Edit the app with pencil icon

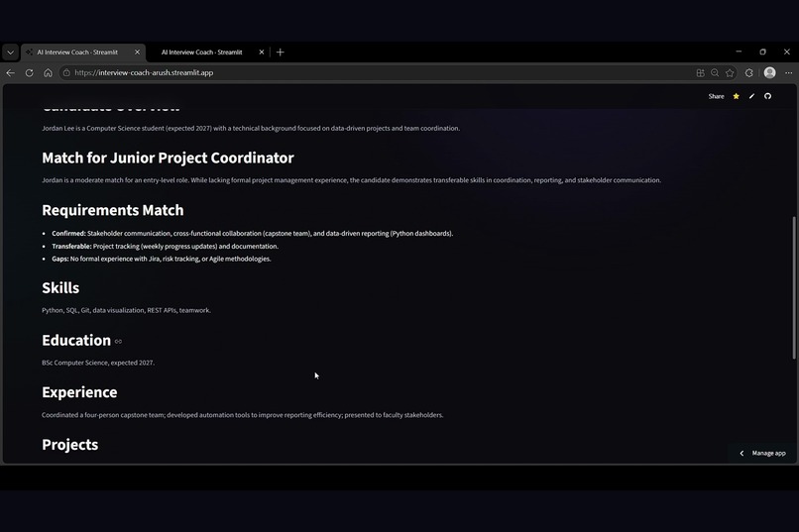pyautogui.click(x=751, y=96)
